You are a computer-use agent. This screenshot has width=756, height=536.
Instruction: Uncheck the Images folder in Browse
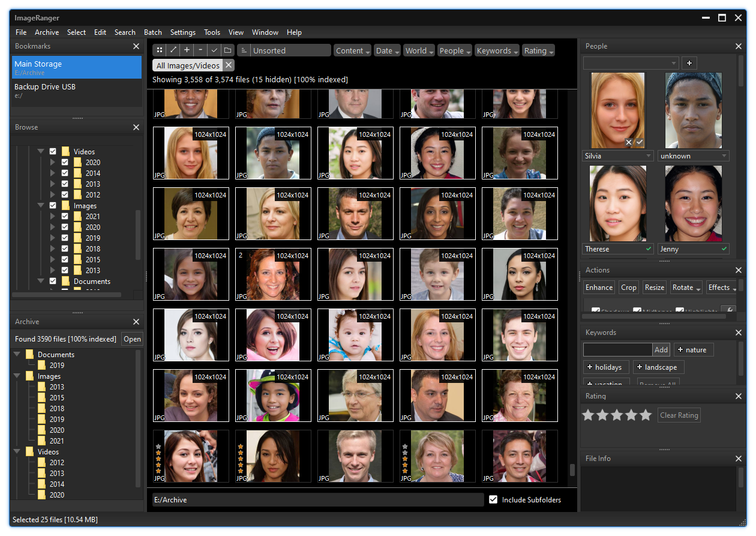(53, 206)
